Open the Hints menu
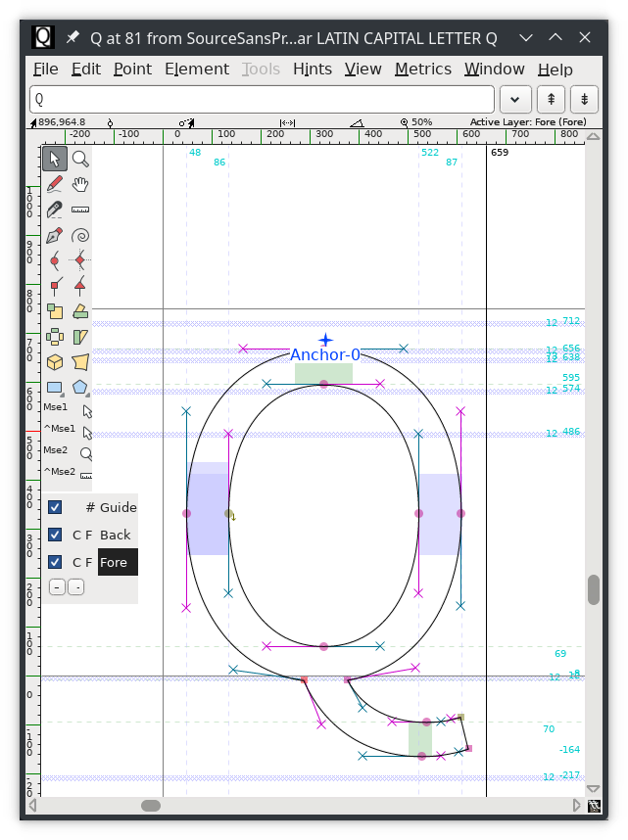This screenshot has height=840, width=628. pos(313,70)
